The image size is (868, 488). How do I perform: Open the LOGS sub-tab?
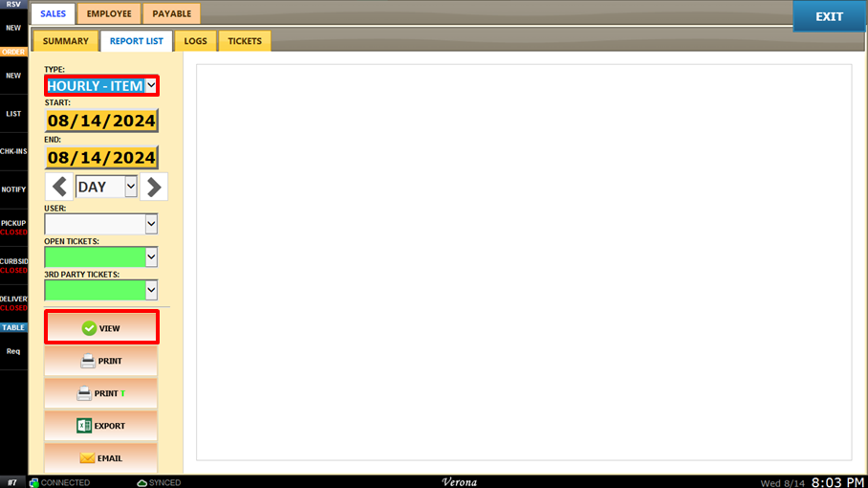[x=195, y=41]
